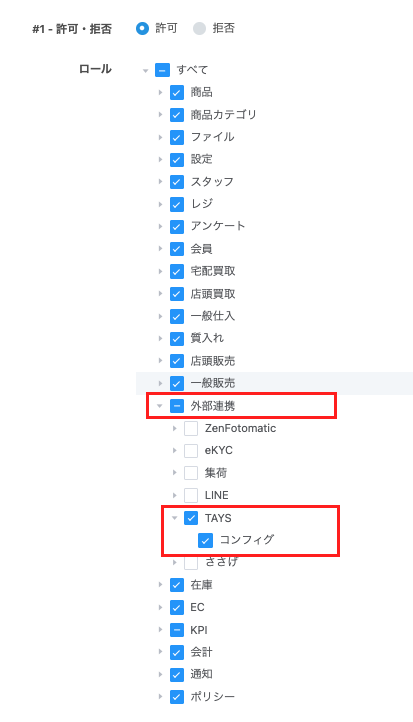Click the 一般販売 tree label
Image resolution: width=413 pixels, height=722 pixels.
(213, 383)
